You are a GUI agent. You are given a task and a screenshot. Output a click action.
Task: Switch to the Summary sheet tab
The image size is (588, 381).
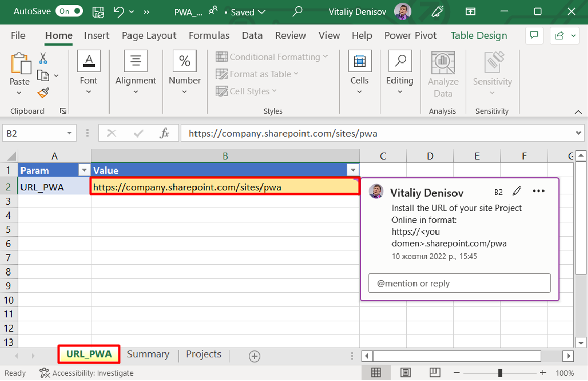[148, 354]
